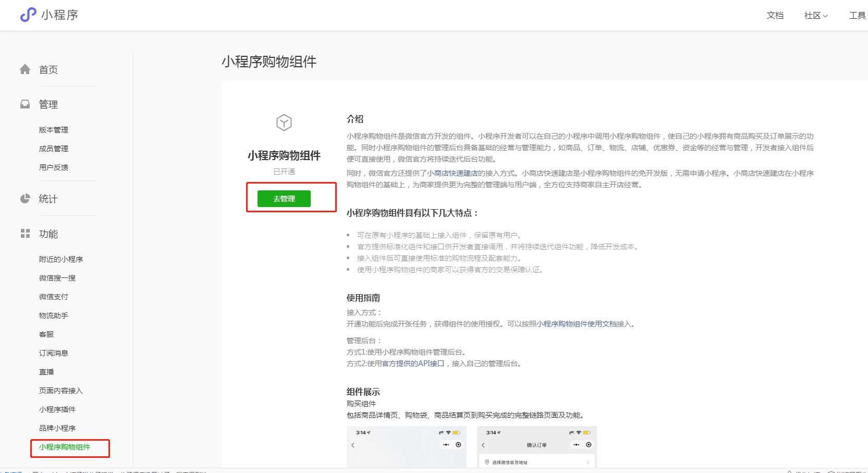
Task: Click the grid icon beside 功能
Action: tap(25, 234)
